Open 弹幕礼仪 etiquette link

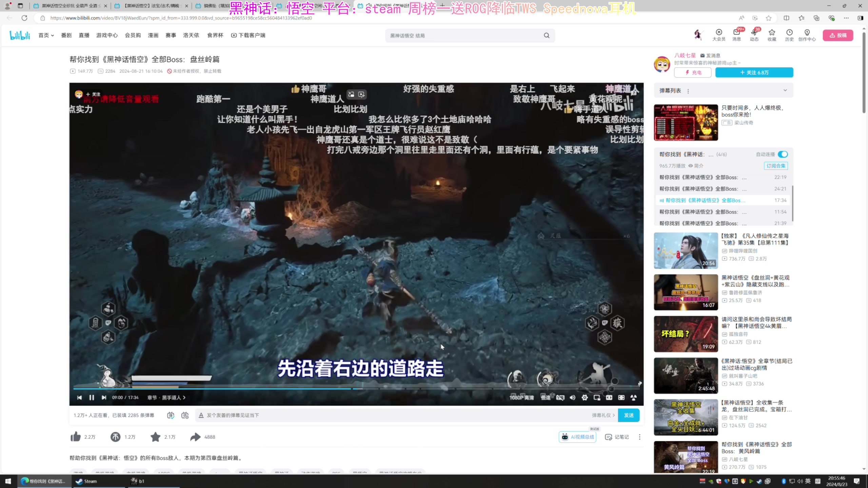603,415
